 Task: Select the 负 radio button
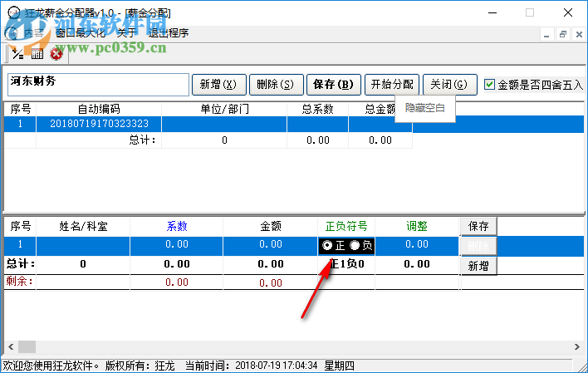coord(355,245)
